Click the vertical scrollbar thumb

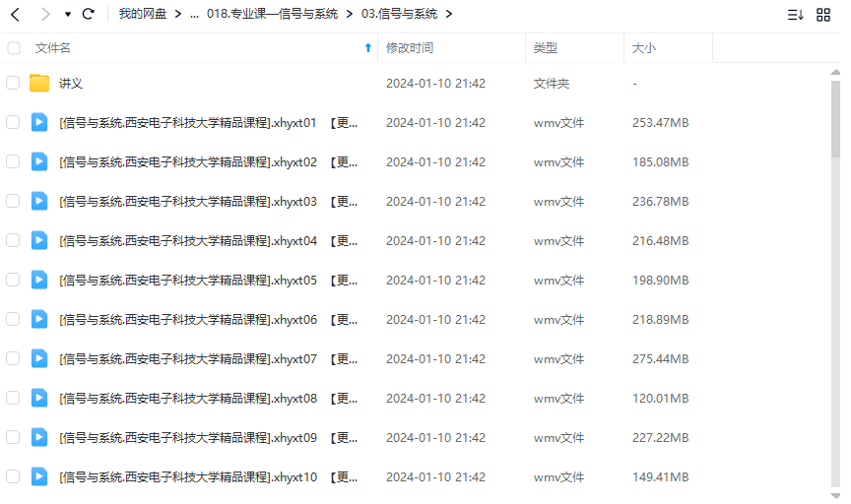pyautogui.click(x=835, y=119)
